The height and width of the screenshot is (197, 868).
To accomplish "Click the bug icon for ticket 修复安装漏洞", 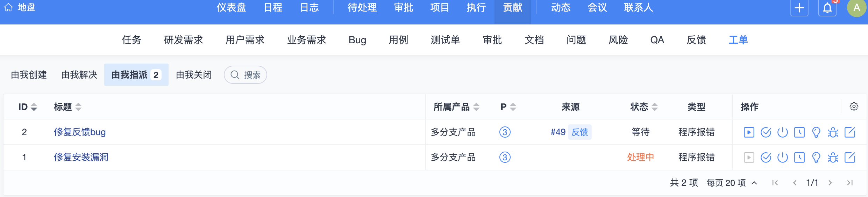I will (833, 158).
